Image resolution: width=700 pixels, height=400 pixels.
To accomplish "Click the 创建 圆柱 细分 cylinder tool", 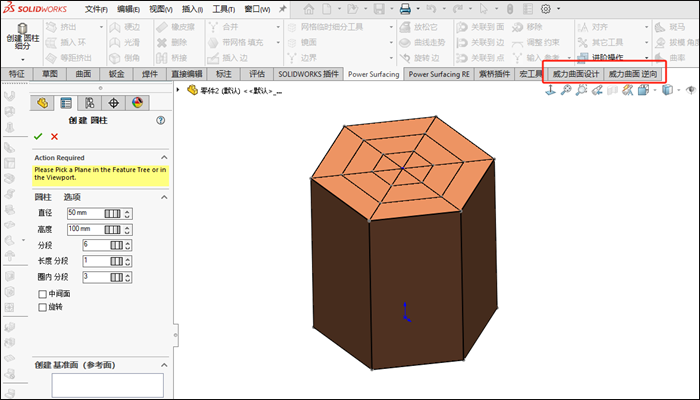I will click(x=22, y=37).
